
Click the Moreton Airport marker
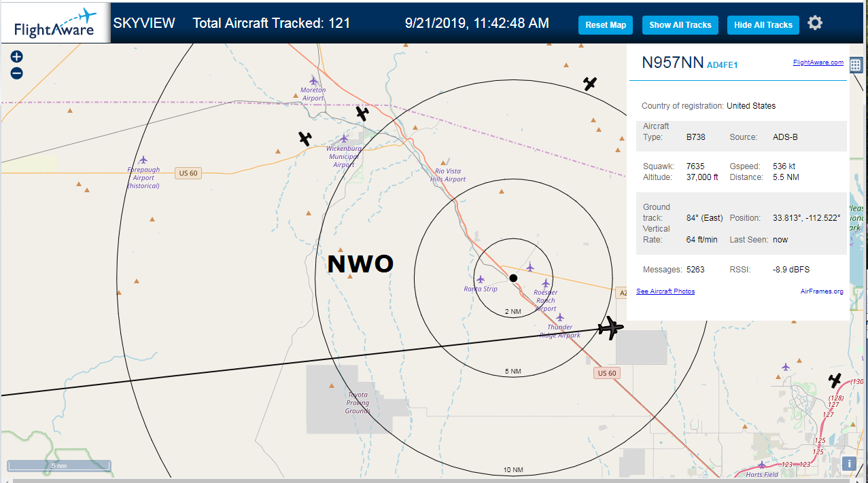(x=313, y=80)
